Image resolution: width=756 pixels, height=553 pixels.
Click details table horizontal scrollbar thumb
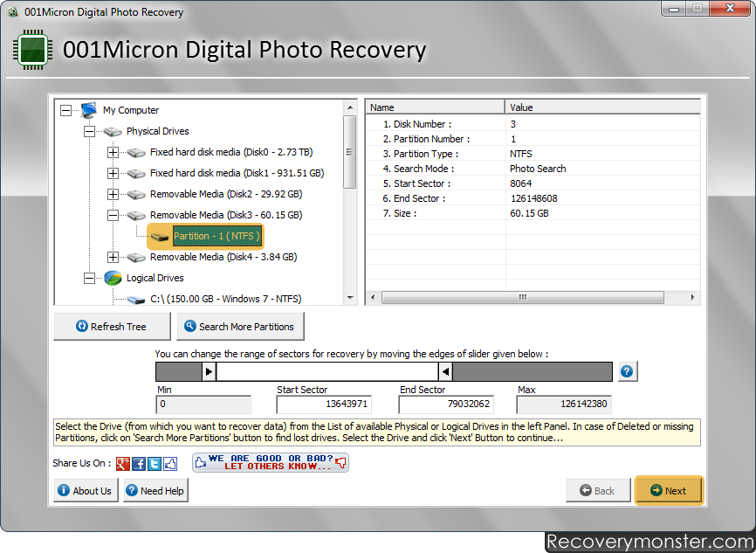coord(523,297)
